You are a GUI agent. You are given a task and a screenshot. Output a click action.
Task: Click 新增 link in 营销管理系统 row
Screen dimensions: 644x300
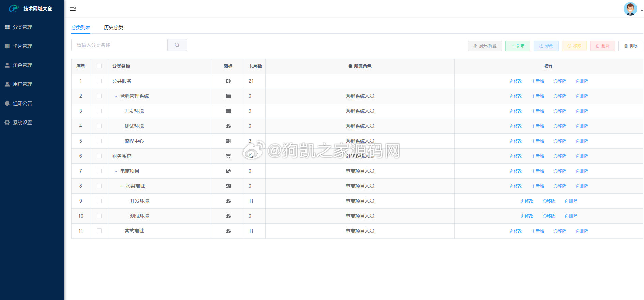[538, 96]
